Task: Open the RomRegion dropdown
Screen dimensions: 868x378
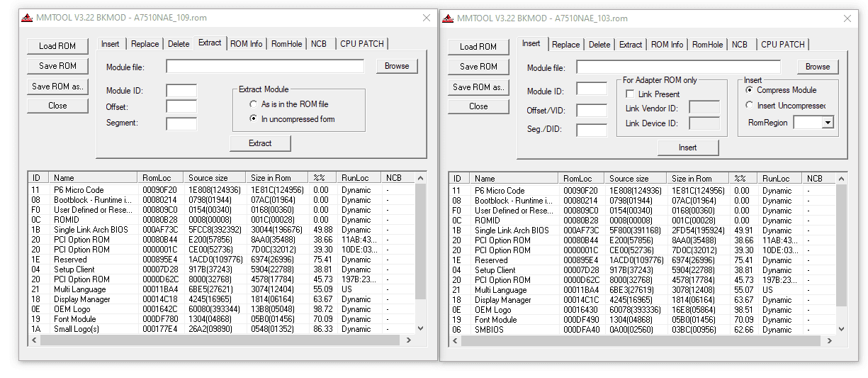Action: pyautogui.click(x=828, y=123)
